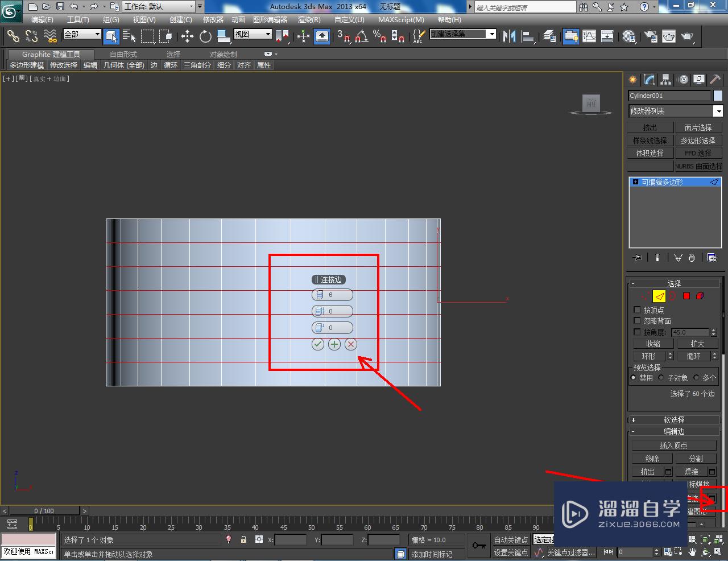Click the ViewCube in the viewport
Viewport: 728px width, 561px height.
coord(591,104)
